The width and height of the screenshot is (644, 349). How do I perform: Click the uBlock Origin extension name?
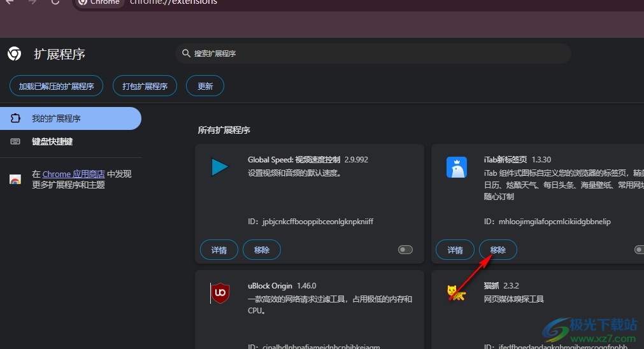coord(270,286)
